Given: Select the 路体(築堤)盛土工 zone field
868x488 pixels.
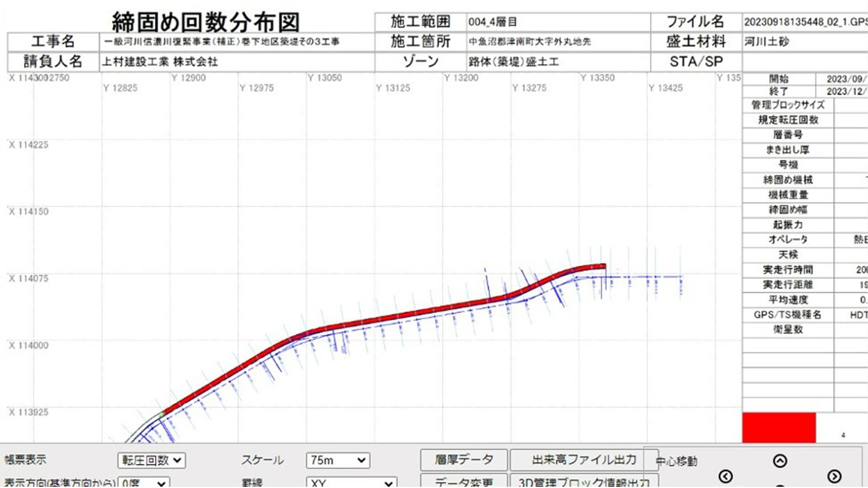Looking at the screenshot, I should tap(558, 62).
